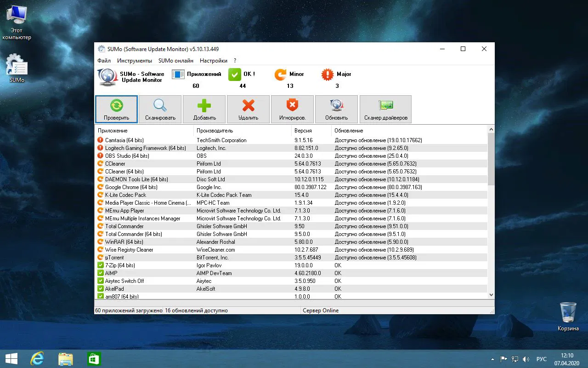Image resolution: width=588 pixels, height=368 pixels.
Task: Launch Internet Explorer from the taskbar
Action: tap(37, 359)
